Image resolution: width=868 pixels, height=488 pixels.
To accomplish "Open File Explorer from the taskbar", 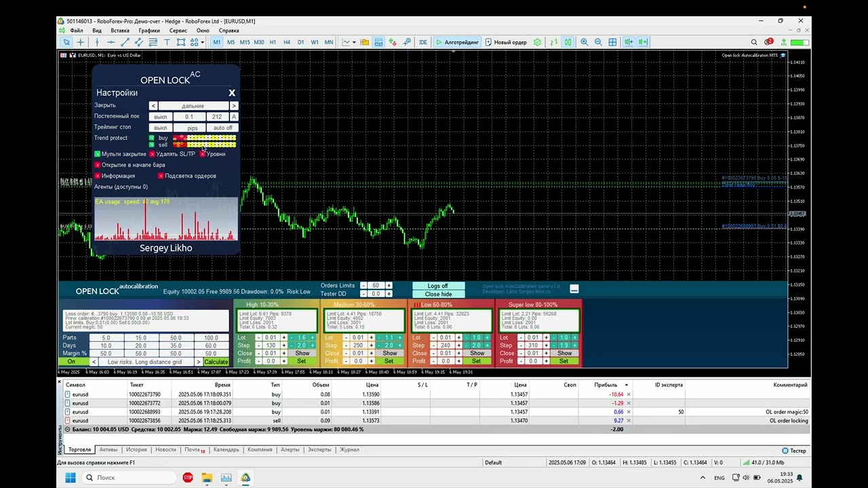I will coord(207,478).
